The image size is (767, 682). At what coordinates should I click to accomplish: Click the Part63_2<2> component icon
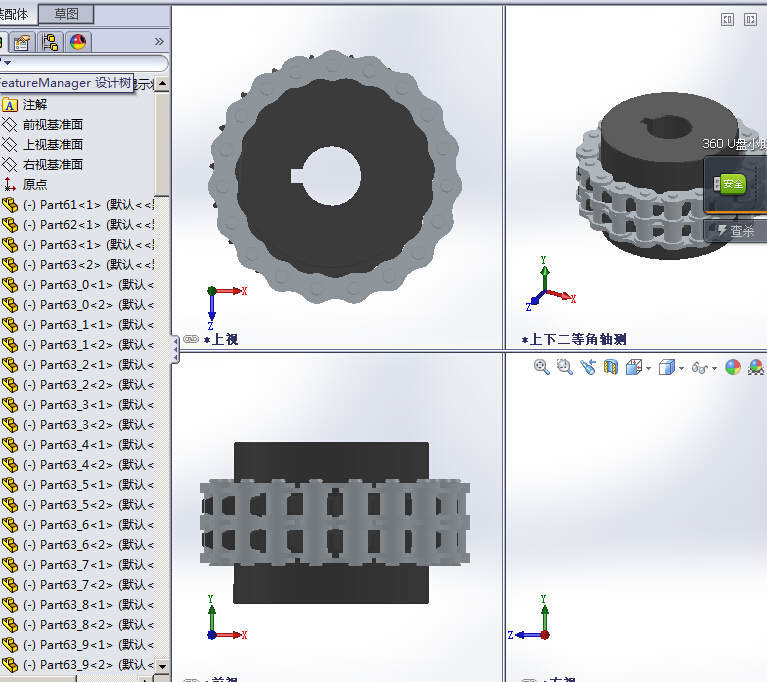point(10,385)
